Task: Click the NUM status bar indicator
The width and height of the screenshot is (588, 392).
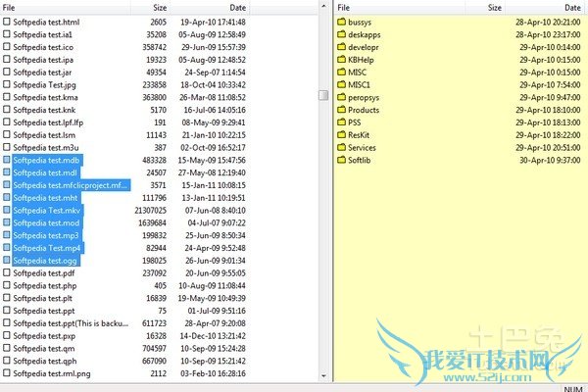Action: point(573,389)
